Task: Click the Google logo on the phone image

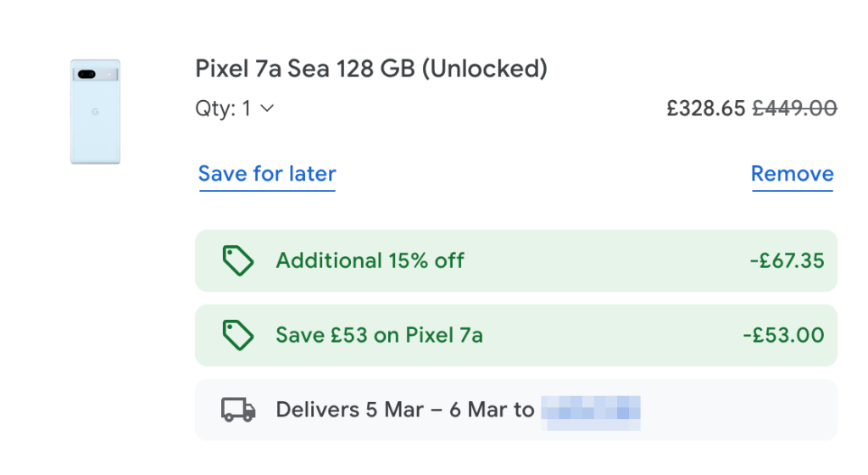Action: (x=95, y=113)
